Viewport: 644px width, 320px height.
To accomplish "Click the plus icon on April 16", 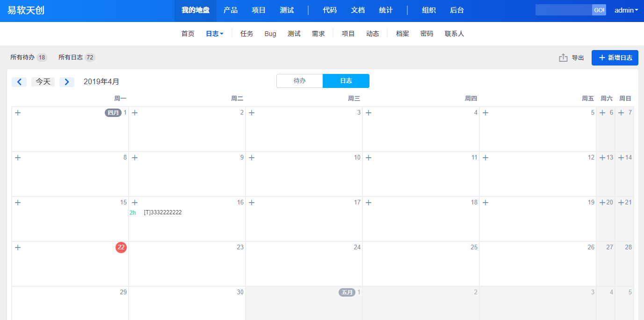I will click(x=135, y=203).
